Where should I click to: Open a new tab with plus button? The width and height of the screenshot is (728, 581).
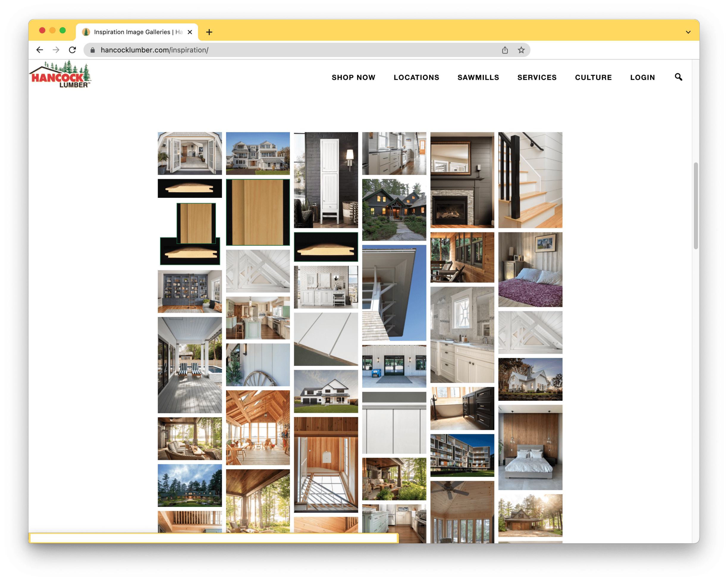click(x=209, y=32)
